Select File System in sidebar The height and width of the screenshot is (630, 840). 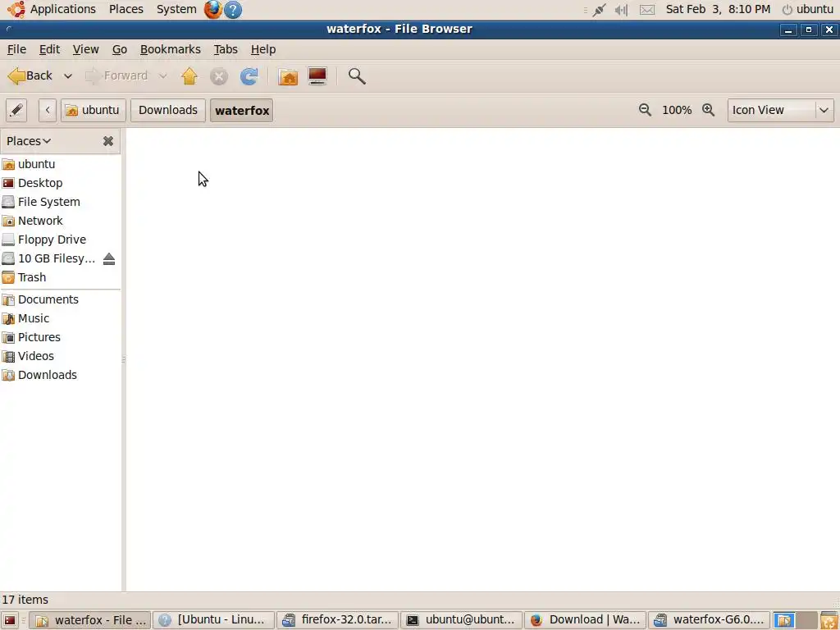pyautogui.click(x=61, y=202)
